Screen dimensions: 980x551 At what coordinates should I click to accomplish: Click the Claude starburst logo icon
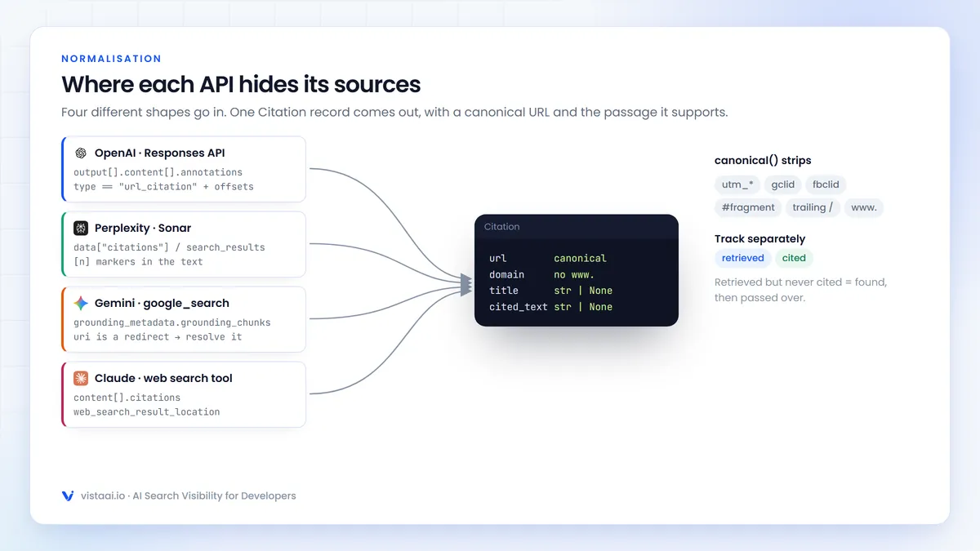81,378
